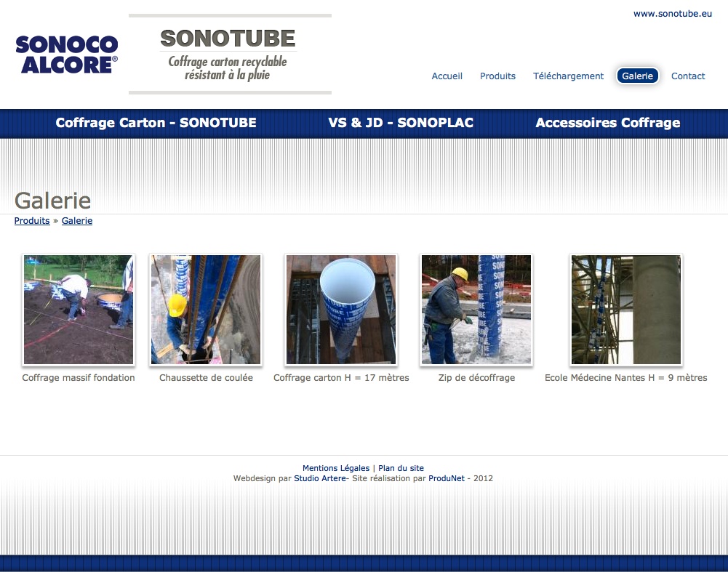Open the 17 mètres cardboard tube photo

point(341,310)
